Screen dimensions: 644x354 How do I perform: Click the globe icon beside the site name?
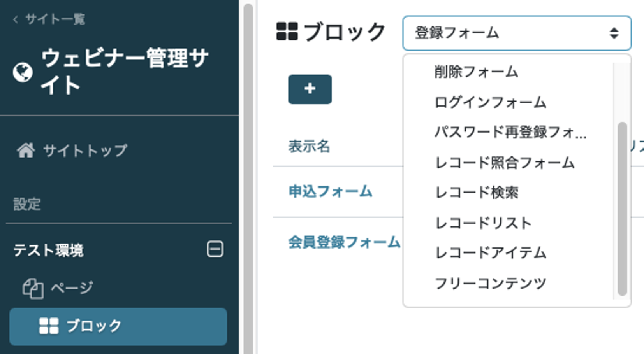click(23, 72)
